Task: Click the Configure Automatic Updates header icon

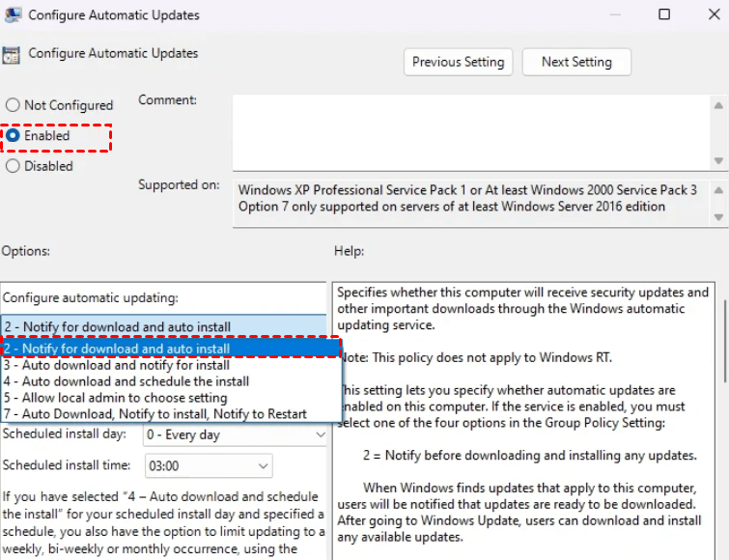Action: (x=13, y=54)
